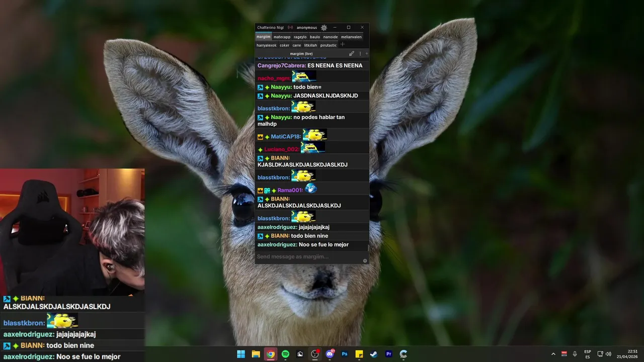Add a new tab with plus icon

tap(343, 45)
